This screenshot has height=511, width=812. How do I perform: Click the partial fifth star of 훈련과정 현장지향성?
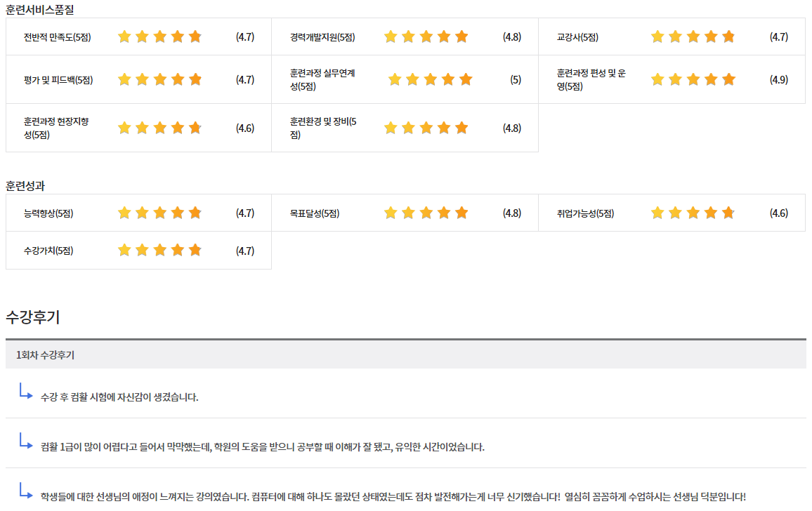[x=195, y=128]
